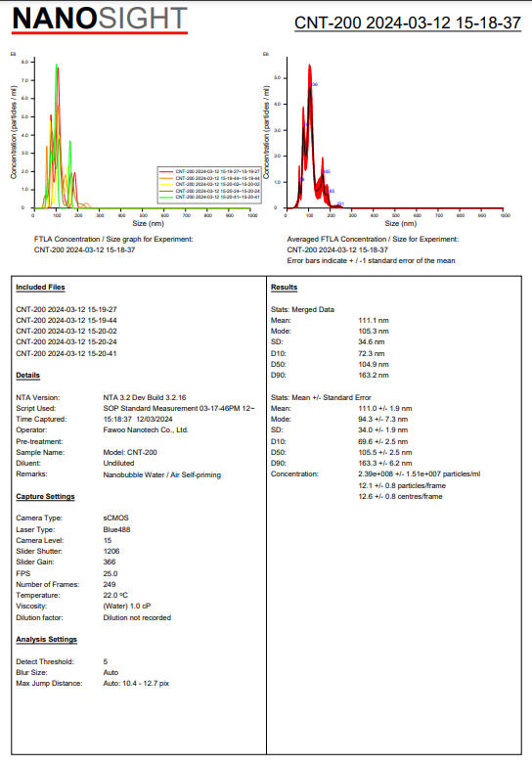Click the 'Capture Settings' heading
The height and width of the screenshot is (766, 532).
[45, 496]
